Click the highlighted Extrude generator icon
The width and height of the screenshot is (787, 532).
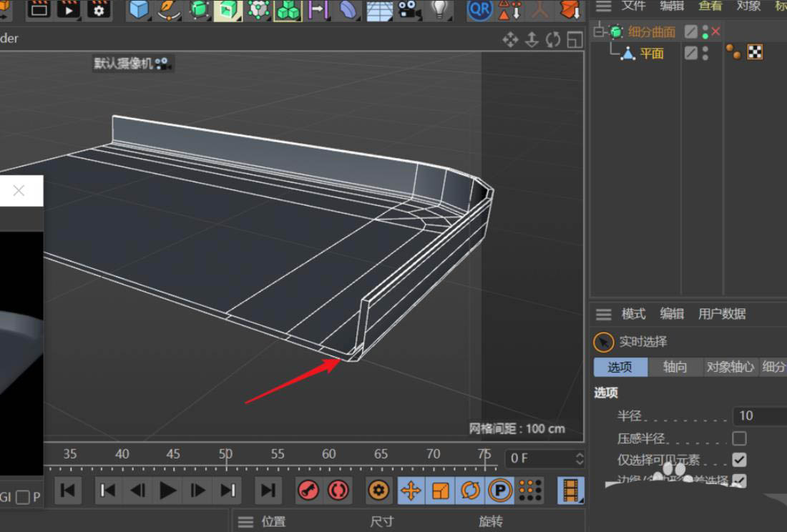point(228,9)
